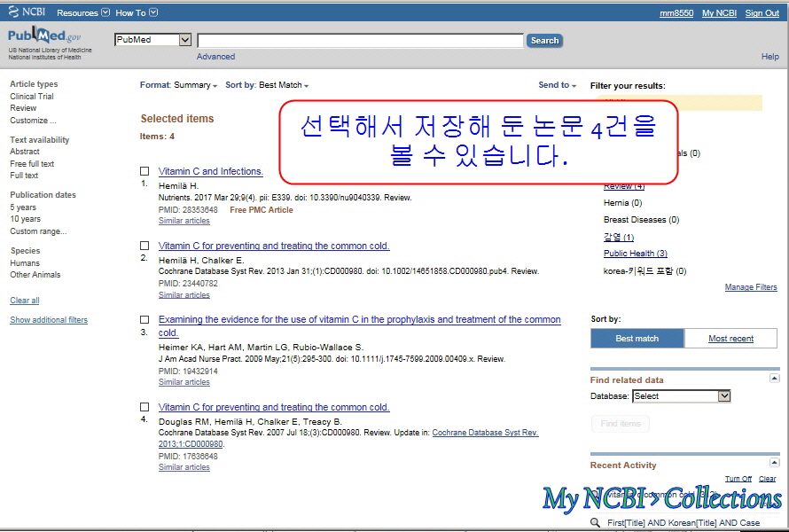Tick checkbox for Heimer KA article
The image size is (789, 532).
coord(145,319)
